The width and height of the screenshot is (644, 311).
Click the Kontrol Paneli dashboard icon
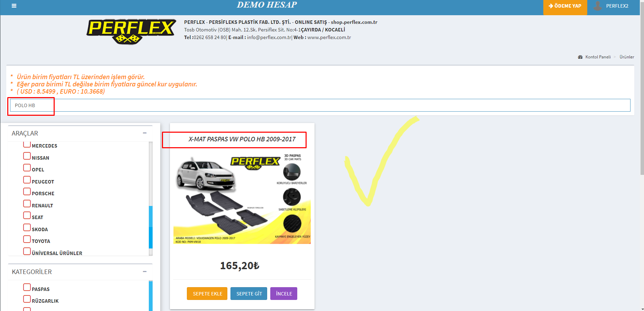pos(580,57)
